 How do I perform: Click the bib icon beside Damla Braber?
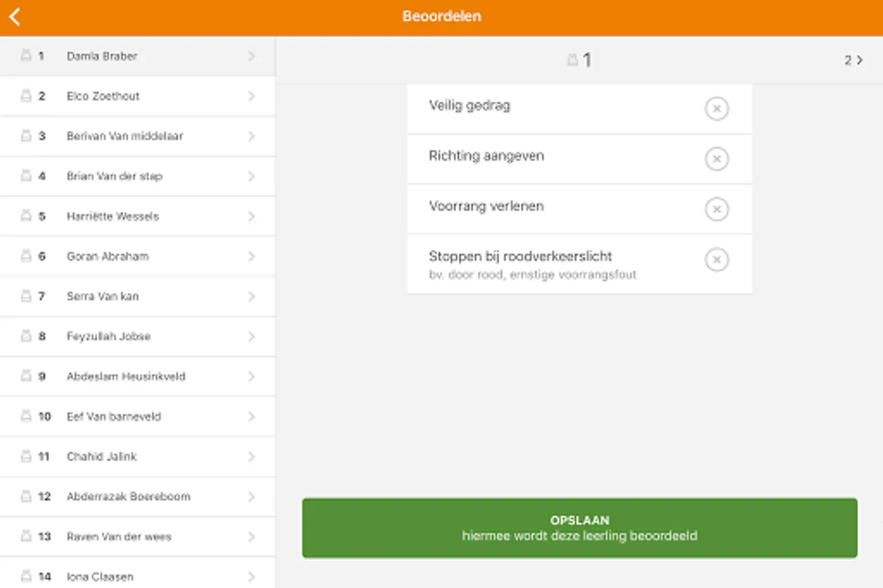[x=26, y=56]
